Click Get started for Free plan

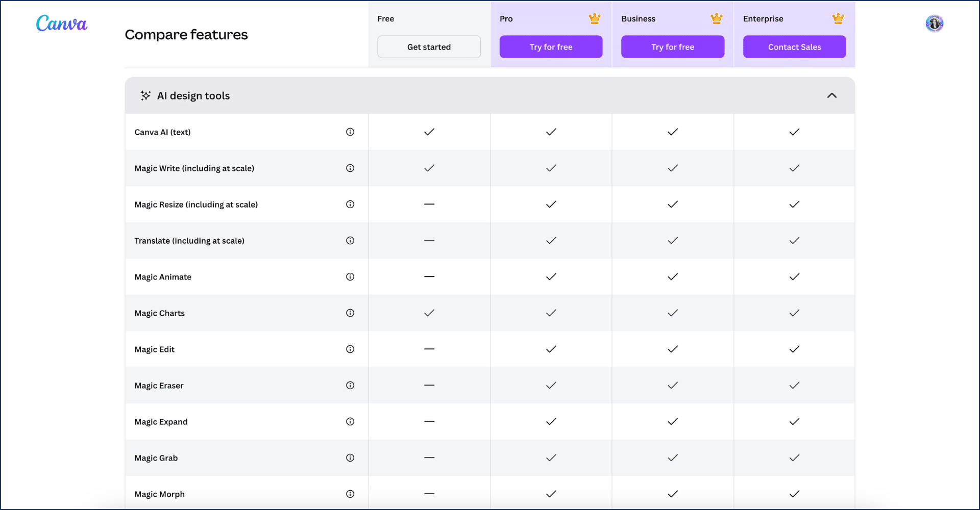429,47
